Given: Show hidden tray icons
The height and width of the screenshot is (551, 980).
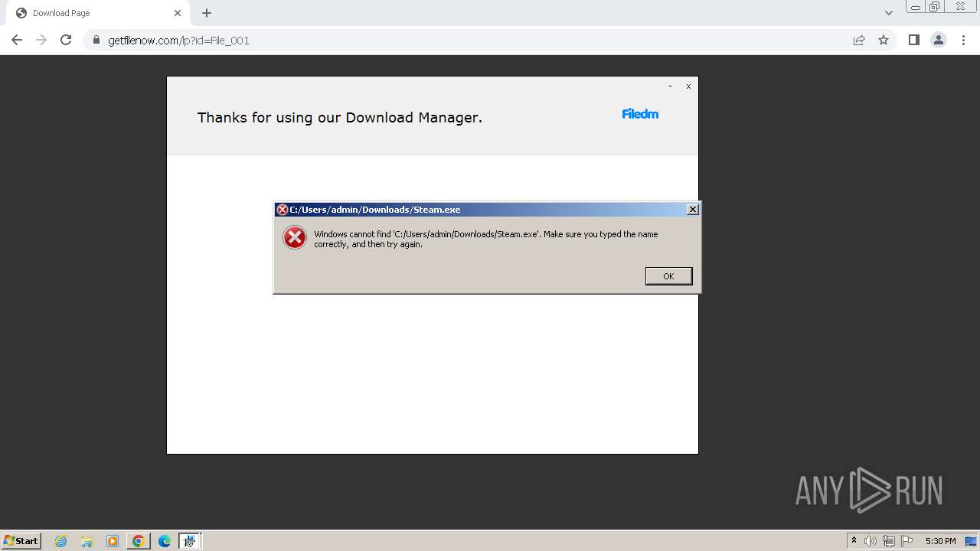Looking at the screenshot, I should [854, 541].
